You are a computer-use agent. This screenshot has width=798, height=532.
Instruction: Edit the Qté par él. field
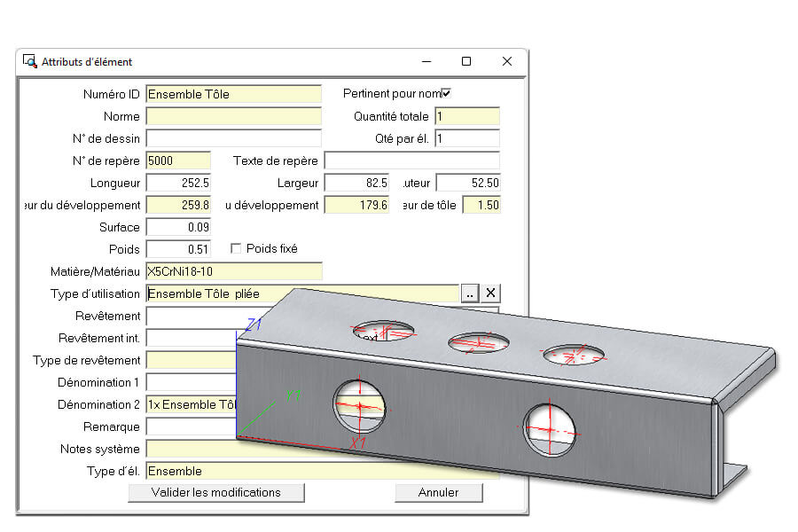click(467, 138)
